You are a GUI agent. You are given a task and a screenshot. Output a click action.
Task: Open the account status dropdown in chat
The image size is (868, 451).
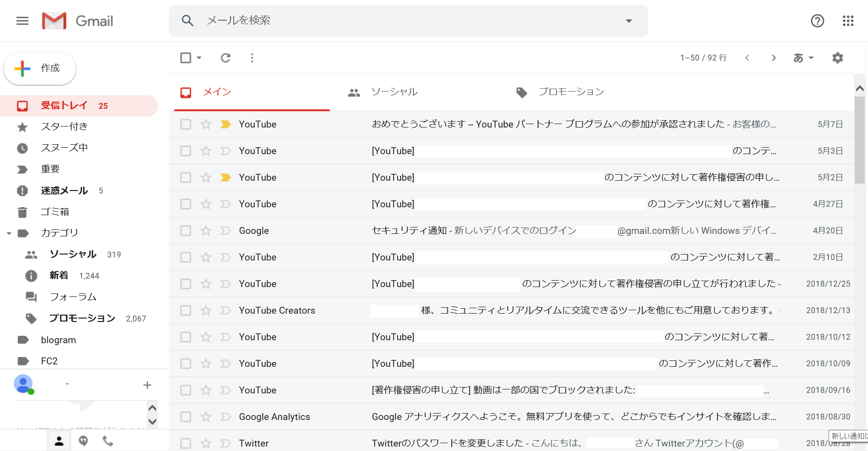pos(67,384)
